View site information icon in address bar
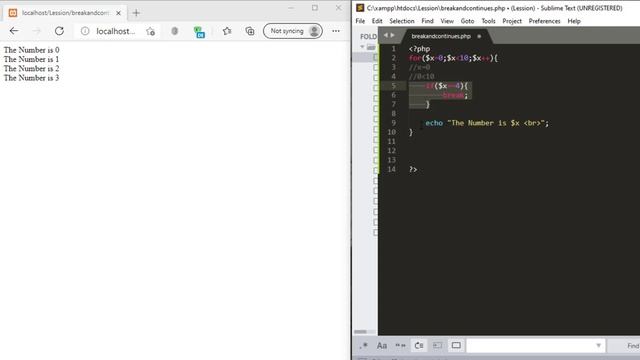 pos(85,31)
